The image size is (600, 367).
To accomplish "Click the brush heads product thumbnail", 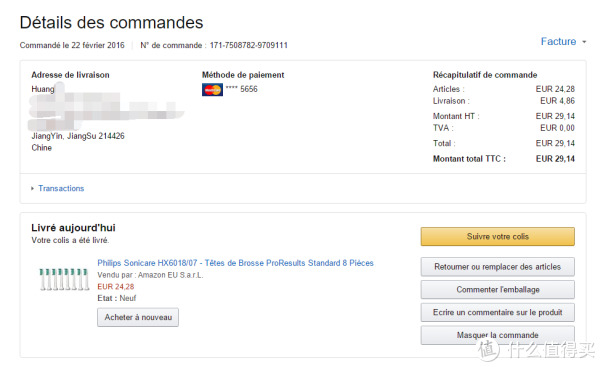I will [x=64, y=279].
